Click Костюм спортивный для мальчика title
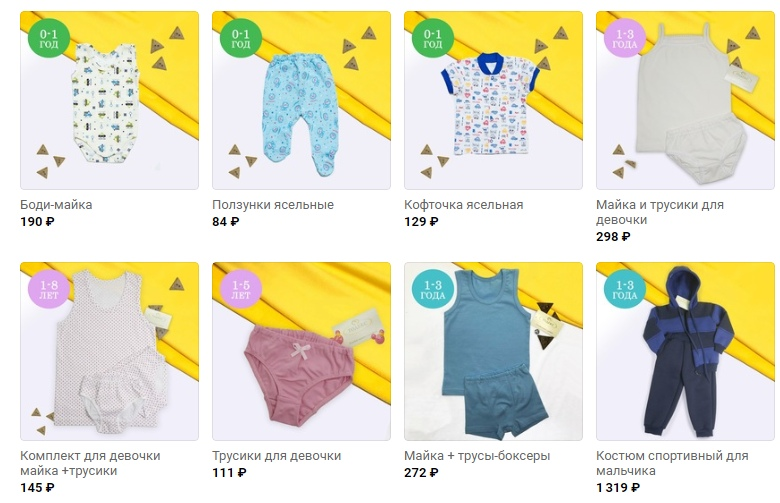Image resolution: width=780 pixels, height=503 pixels. 672,463
